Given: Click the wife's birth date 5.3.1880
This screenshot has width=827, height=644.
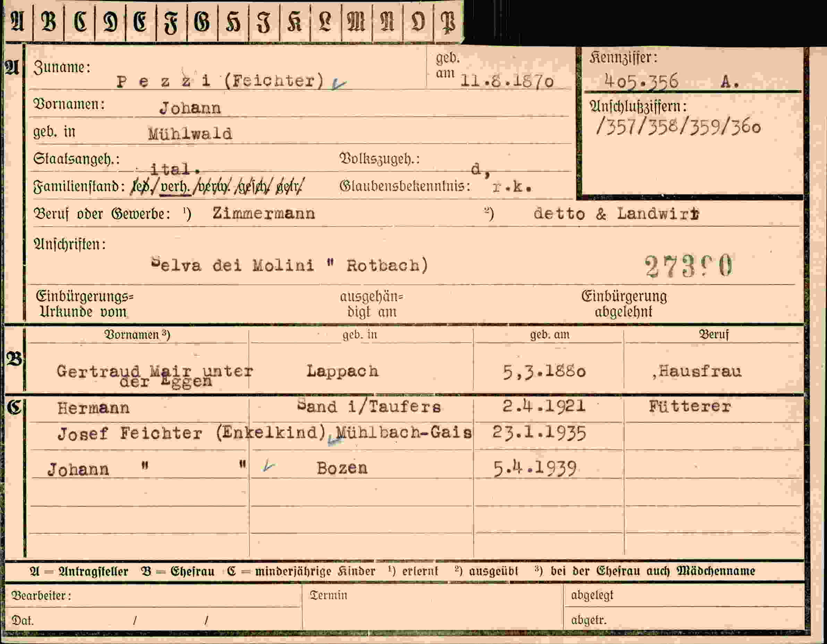Looking at the screenshot, I should pyautogui.click(x=544, y=372).
